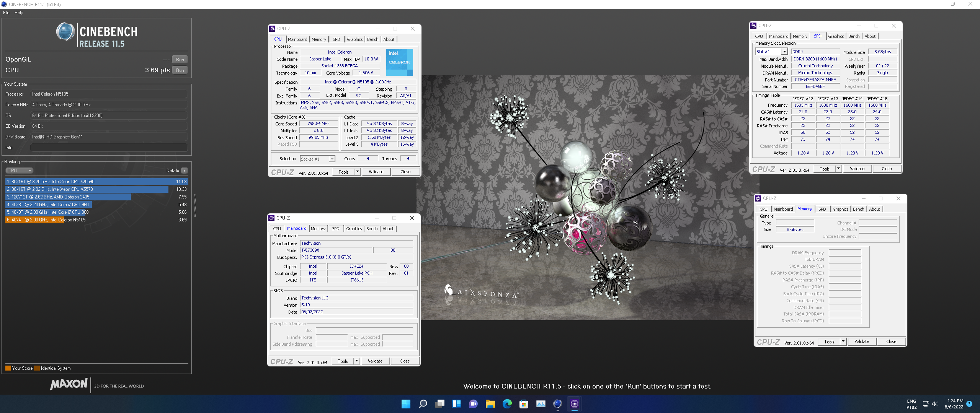Screen dimensions: 980x413
Task: Click the CPU-Z icon in CPU window title bar
Action: pyautogui.click(x=272, y=29)
